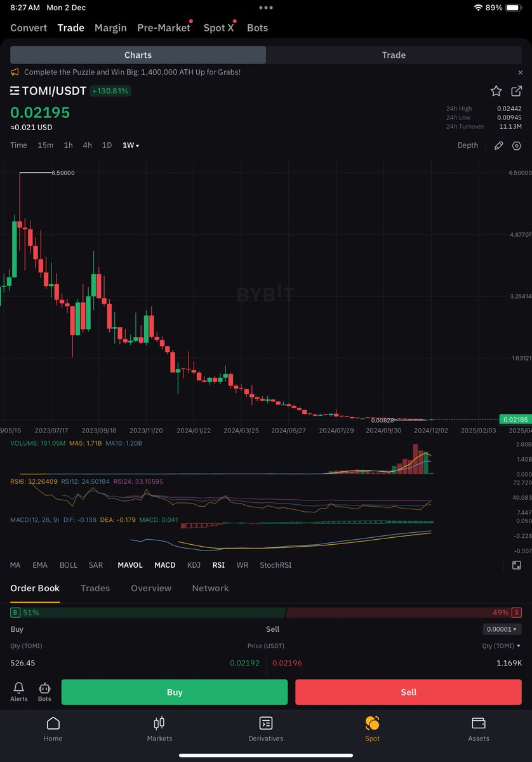Open the 1W timeframe dropdown

131,145
